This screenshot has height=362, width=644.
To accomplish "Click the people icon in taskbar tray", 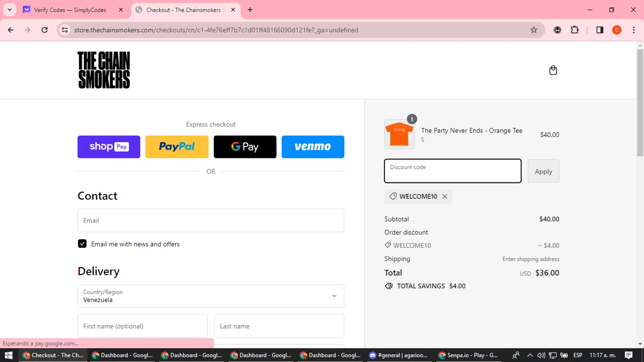I will 516,355.
